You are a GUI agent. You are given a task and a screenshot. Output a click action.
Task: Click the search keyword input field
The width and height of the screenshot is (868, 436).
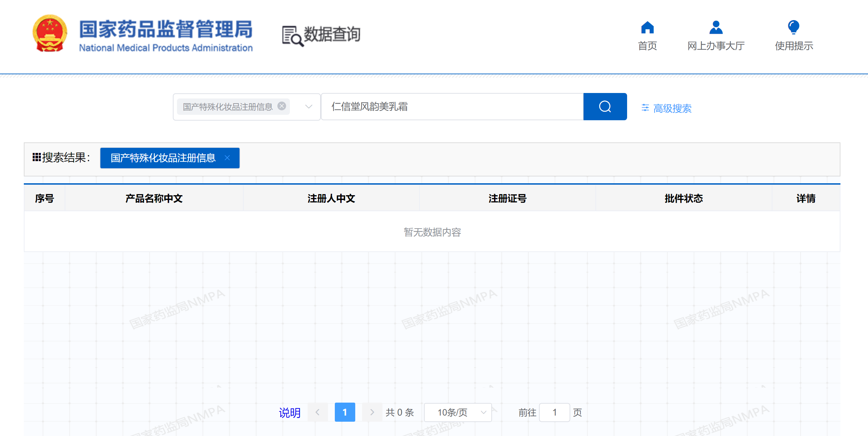tap(452, 107)
